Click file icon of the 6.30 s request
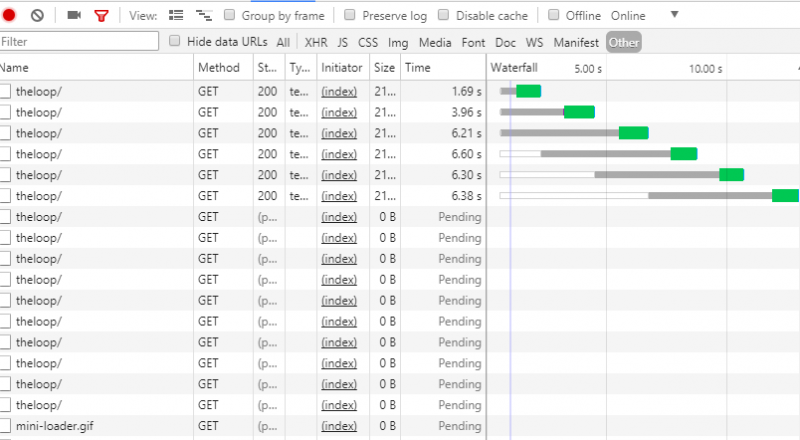This screenshot has height=440, width=800. (x=5, y=175)
